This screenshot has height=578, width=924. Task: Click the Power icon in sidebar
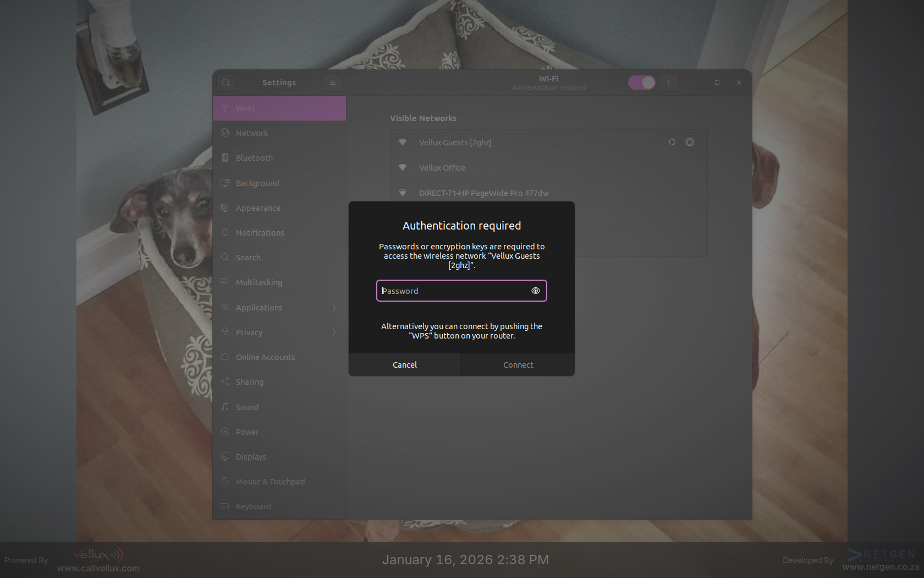[225, 432]
